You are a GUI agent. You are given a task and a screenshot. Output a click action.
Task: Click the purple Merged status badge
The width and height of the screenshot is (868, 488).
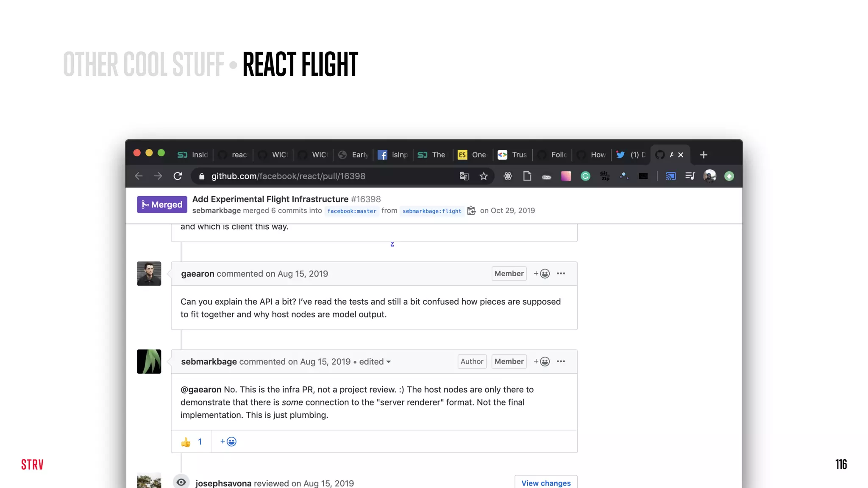coord(162,205)
